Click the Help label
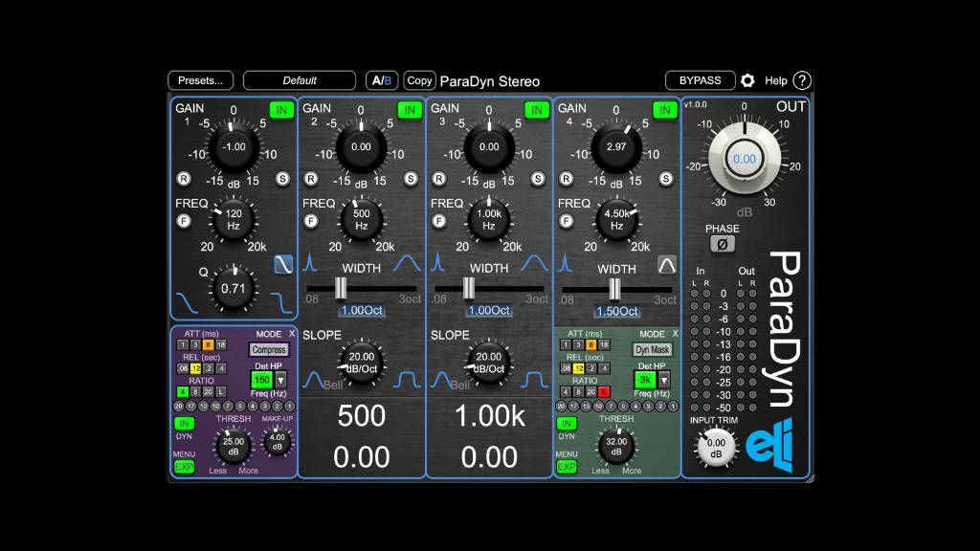This screenshot has height=551, width=980. point(775,80)
